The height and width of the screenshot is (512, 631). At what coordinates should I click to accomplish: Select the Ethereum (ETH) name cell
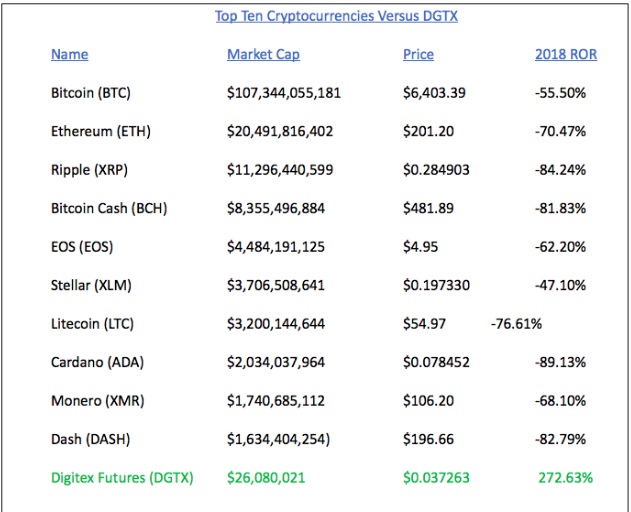tap(101, 132)
